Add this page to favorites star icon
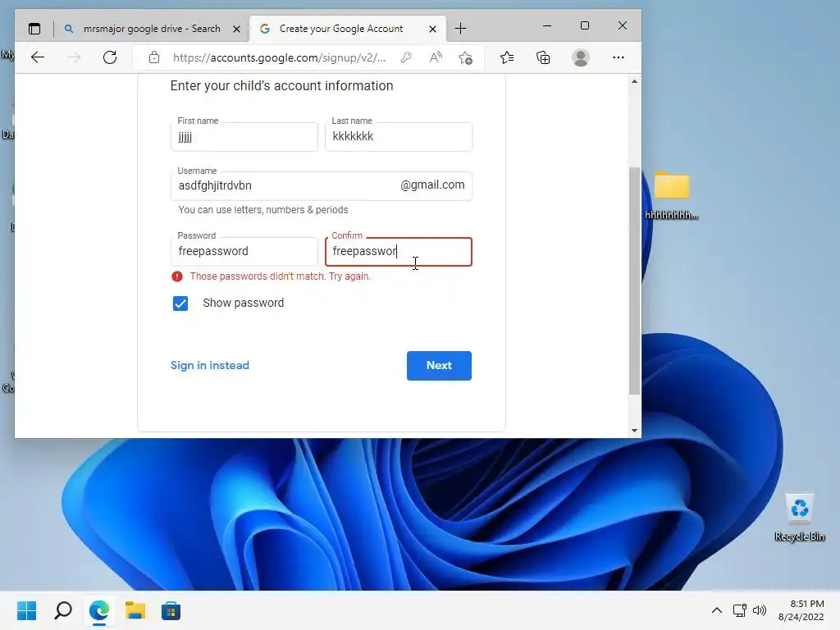This screenshot has width=840, height=630. (x=466, y=57)
